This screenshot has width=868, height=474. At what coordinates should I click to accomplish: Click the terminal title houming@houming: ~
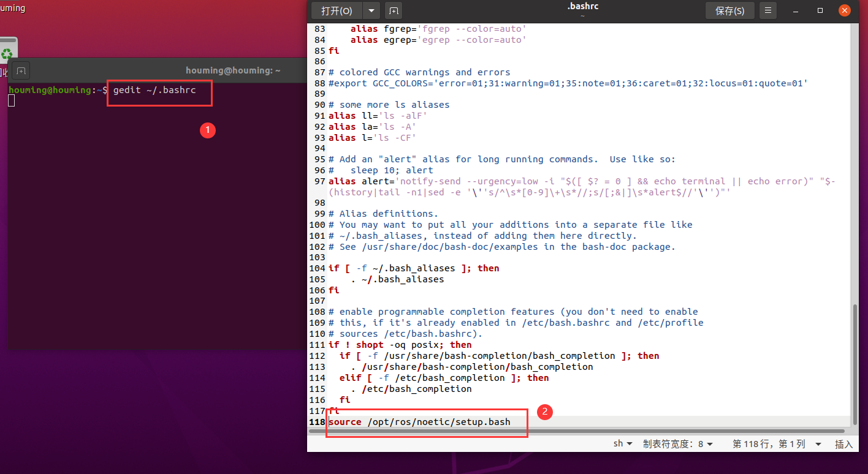click(x=233, y=70)
